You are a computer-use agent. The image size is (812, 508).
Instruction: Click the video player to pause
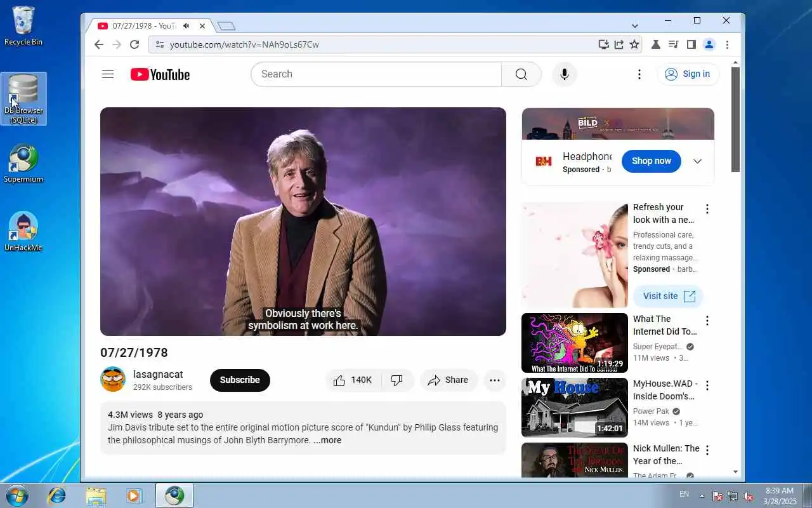pyautogui.click(x=303, y=222)
